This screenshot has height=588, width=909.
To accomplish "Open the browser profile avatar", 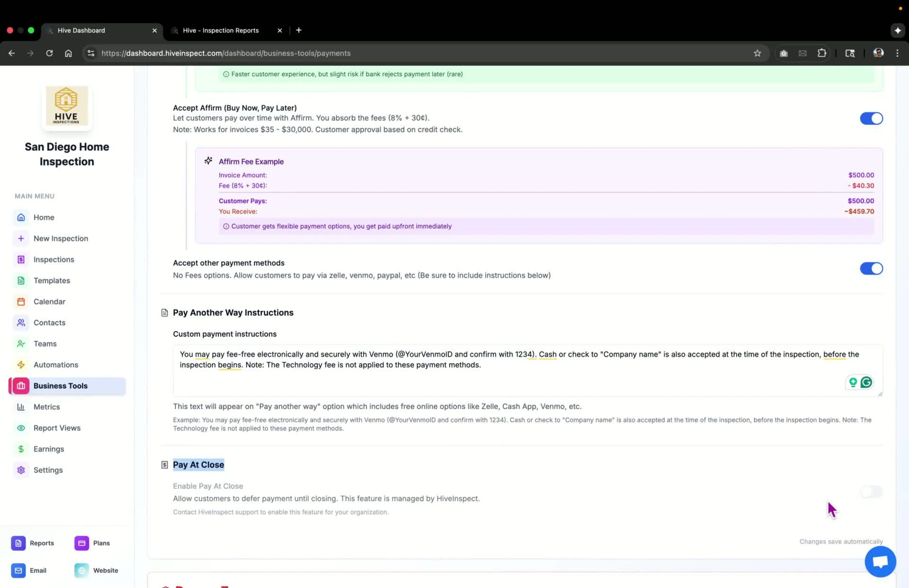I will pos(878,53).
